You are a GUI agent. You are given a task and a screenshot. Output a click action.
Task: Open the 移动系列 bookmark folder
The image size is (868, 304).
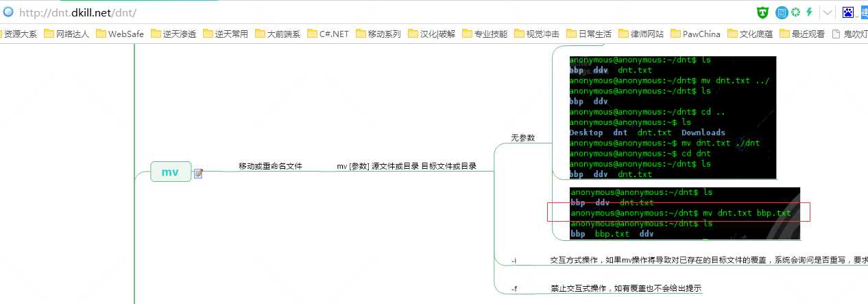point(378,34)
